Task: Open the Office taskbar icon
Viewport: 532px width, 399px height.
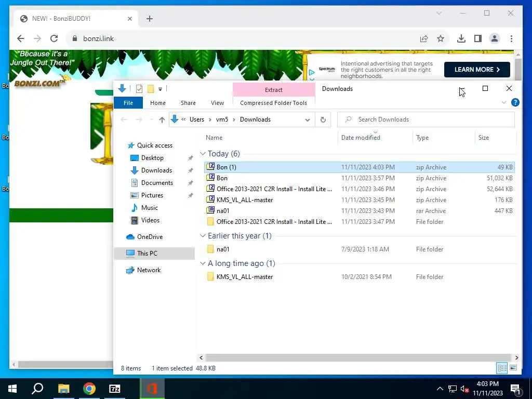Action: pyautogui.click(x=152, y=389)
